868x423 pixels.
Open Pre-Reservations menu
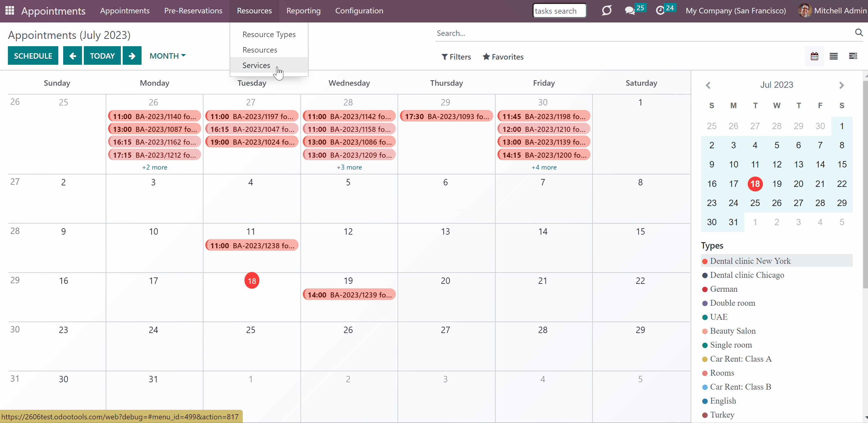tap(193, 11)
